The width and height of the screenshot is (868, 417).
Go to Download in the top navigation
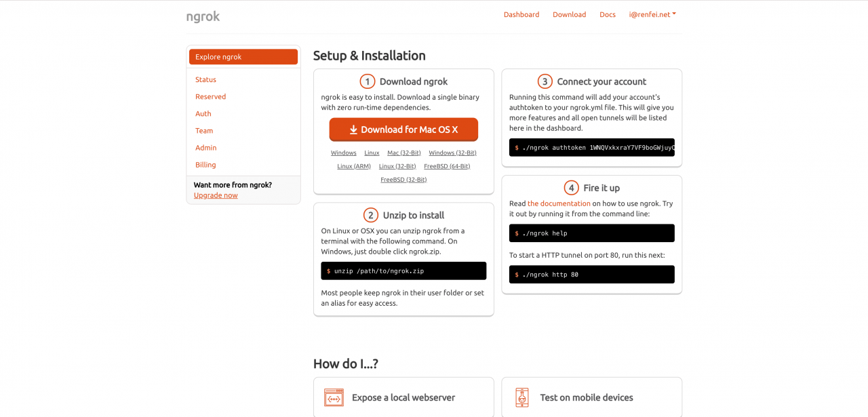(x=569, y=14)
